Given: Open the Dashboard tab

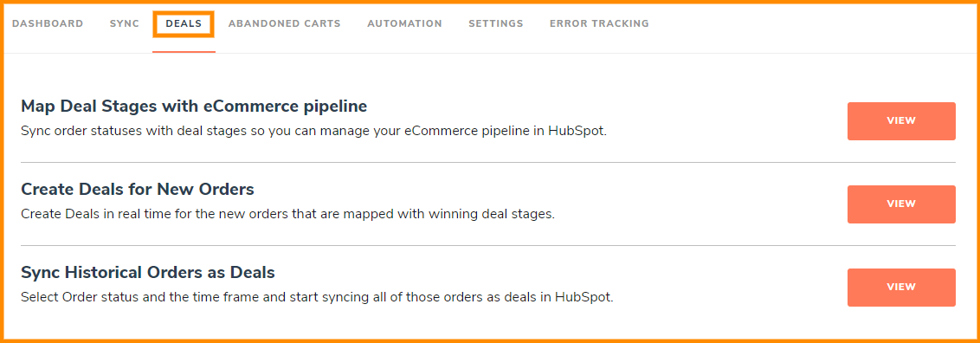Looking at the screenshot, I should [48, 23].
